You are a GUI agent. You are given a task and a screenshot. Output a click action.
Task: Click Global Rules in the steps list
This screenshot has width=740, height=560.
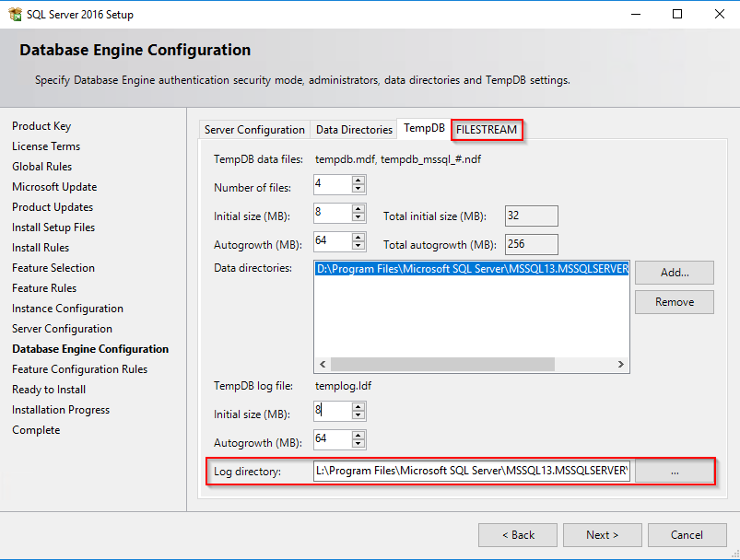click(42, 167)
